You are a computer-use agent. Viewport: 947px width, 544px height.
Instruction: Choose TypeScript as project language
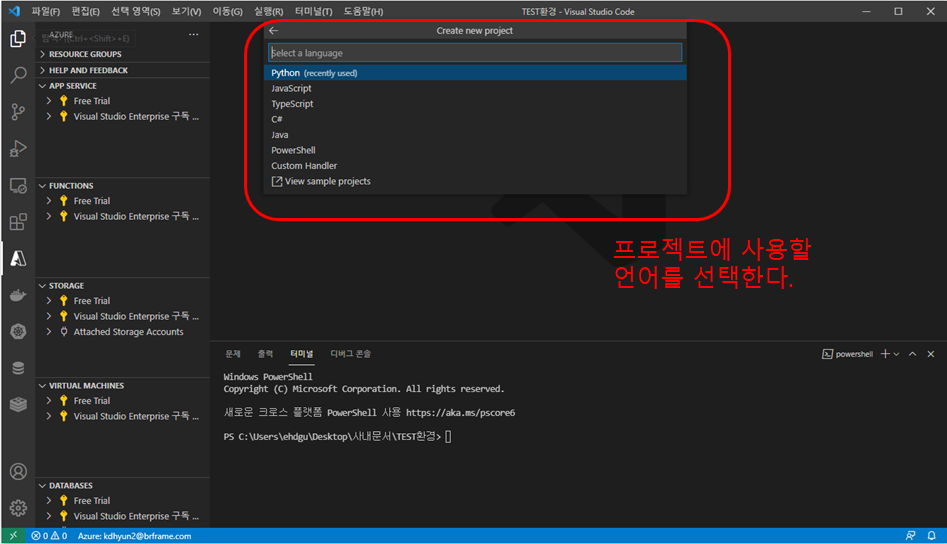point(475,104)
